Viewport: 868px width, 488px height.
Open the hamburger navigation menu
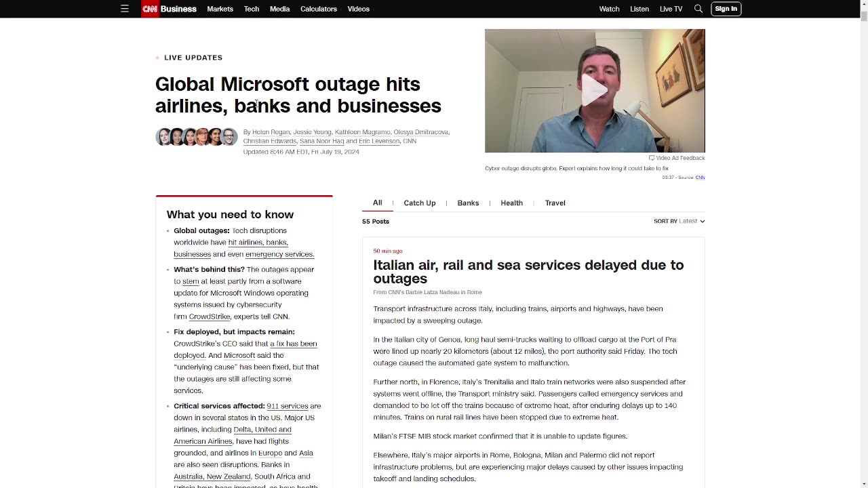[125, 9]
